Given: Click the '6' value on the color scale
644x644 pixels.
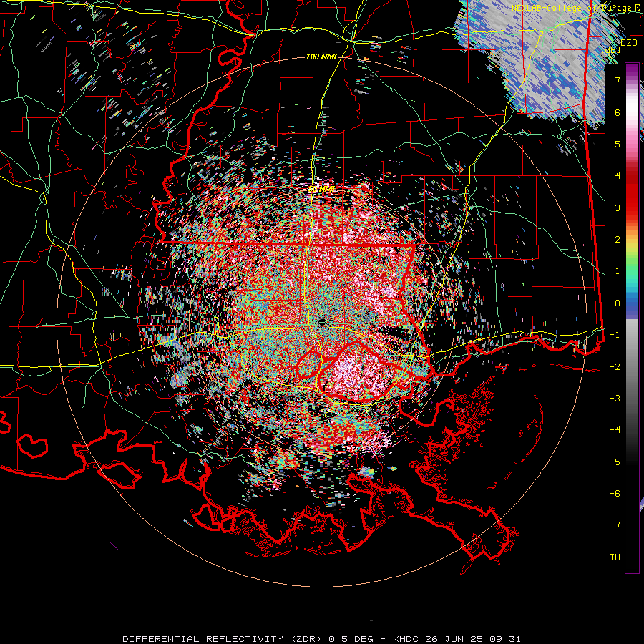Looking at the screenshot, I should 618,112.
